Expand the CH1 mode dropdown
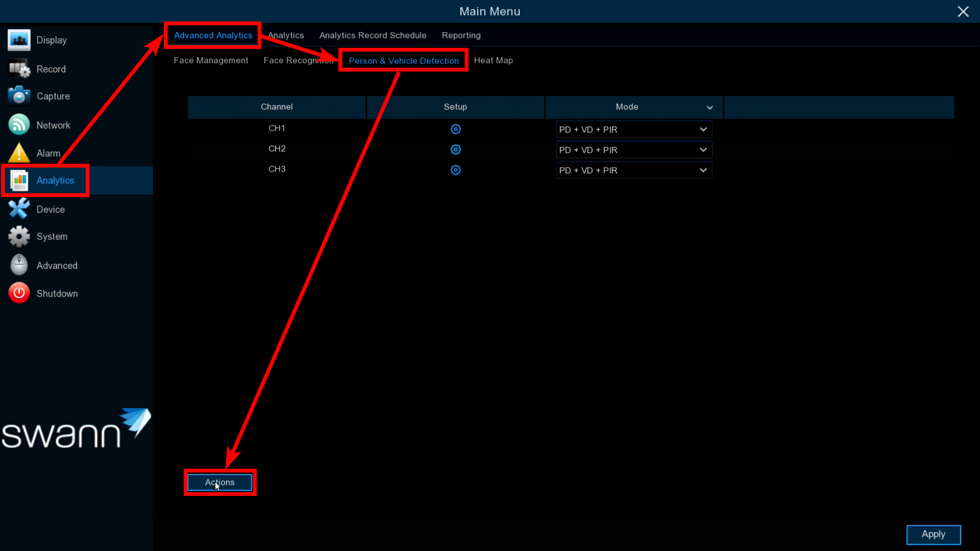Screen dimensions: 980x551 [x=634, y=129]
